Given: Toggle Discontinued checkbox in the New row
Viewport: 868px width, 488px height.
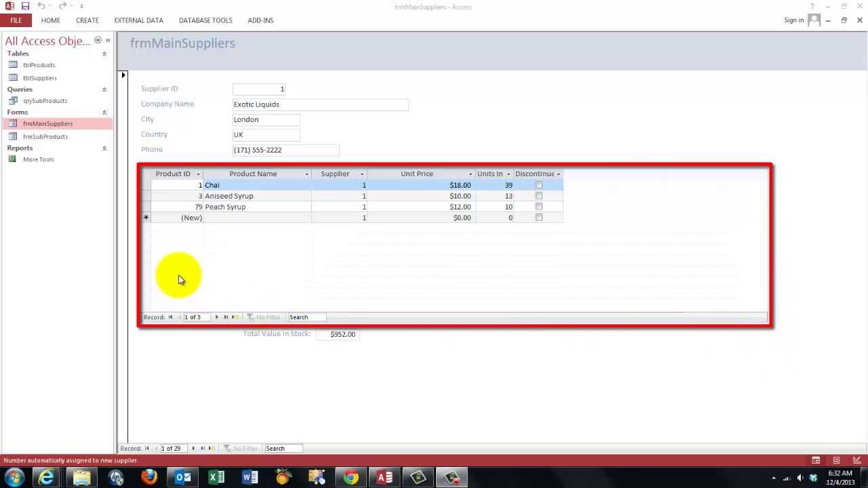Looking at the screenshot, I should 538,218.
